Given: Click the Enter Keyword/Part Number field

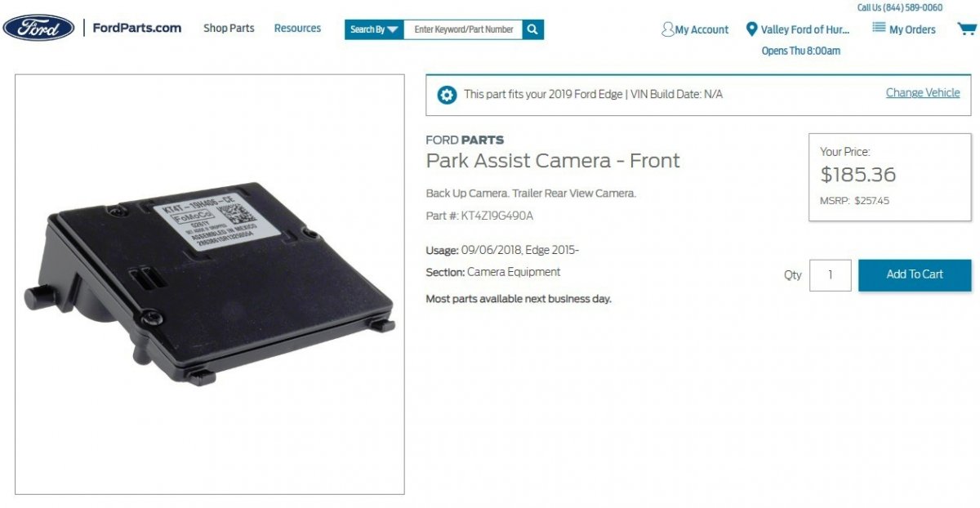Looking at the screenshot, I should 463,29.
